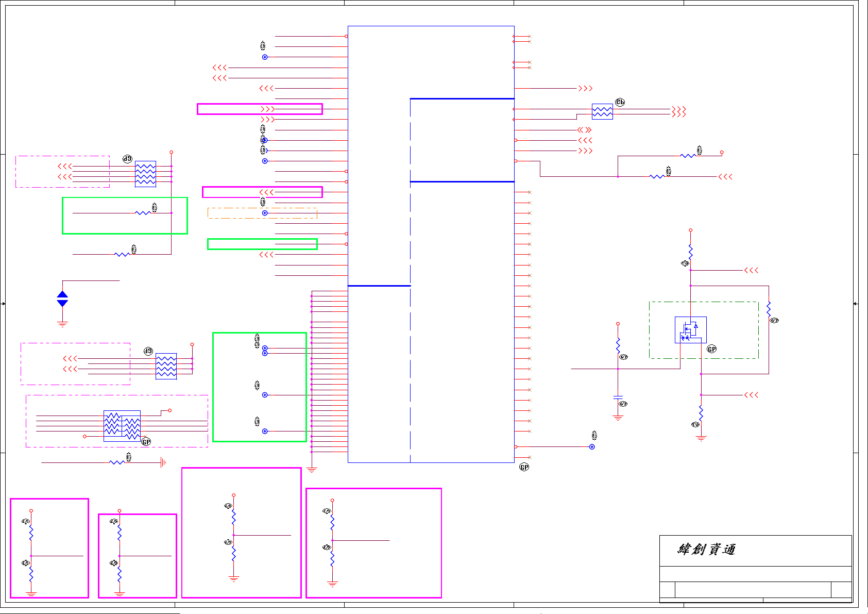Select the blue TVS diode symbol

(62, 298)
